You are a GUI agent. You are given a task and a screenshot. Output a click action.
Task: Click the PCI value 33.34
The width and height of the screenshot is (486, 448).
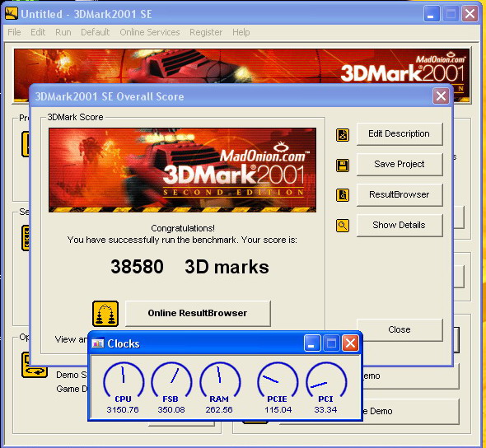(x=325, y=410)
